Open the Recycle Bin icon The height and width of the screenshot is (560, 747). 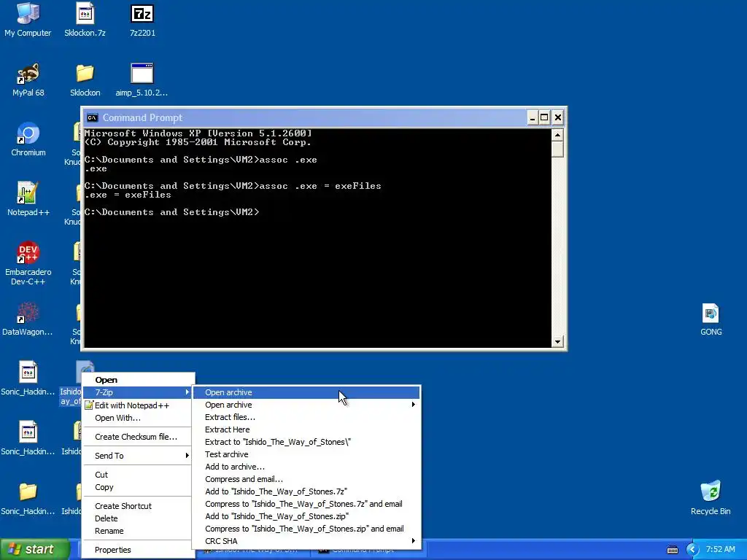coord(711,498)
